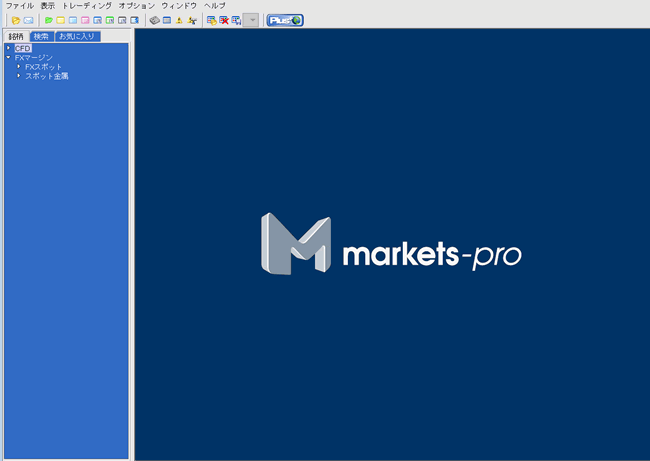Collapse the FXマージン tree node arrow
Viewport: 650px width, 461px height.
coord(8,57)
